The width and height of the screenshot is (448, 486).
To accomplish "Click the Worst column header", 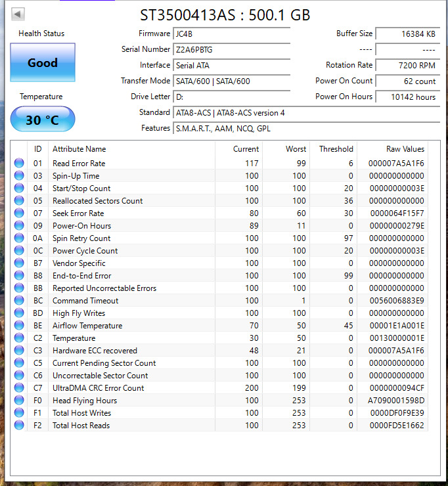I will (x=286, y=149).
